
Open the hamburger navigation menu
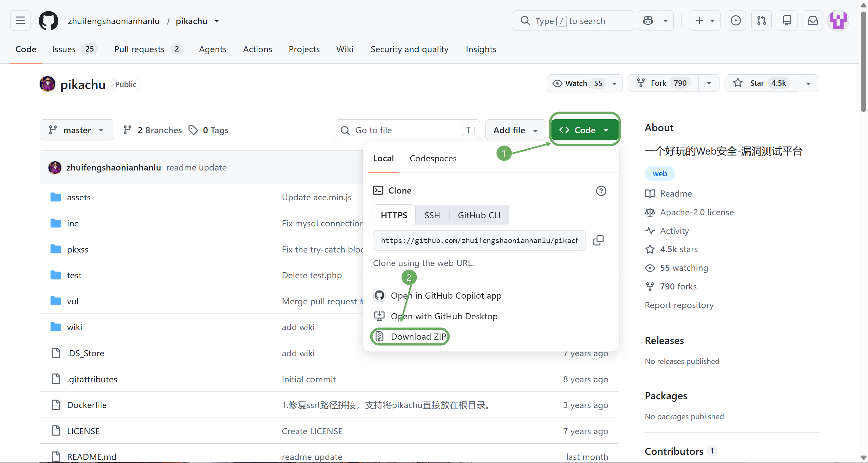(20, 21)
